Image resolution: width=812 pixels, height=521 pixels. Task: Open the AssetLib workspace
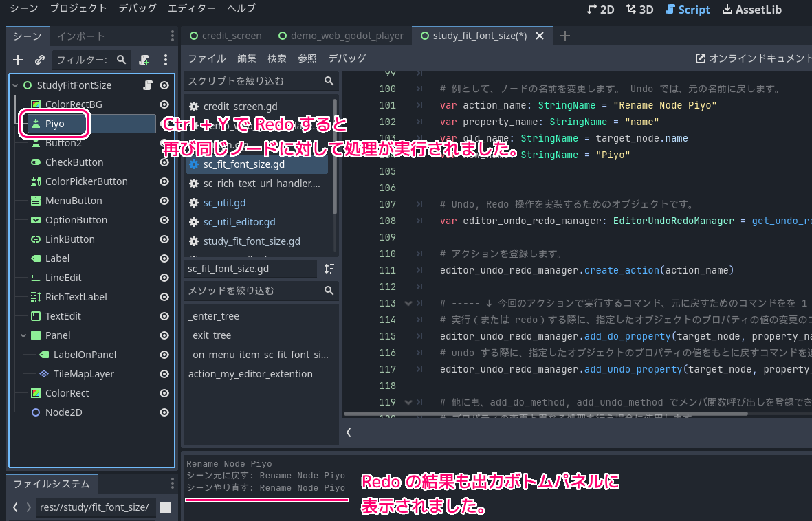click(752, 10)
